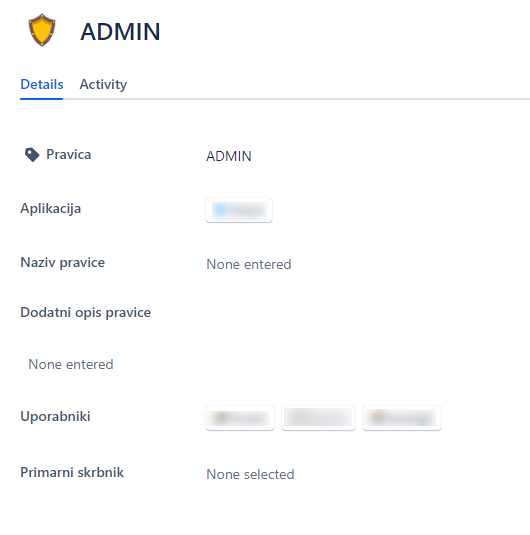Click None entered next to Naziv pravice
530x535 pixels.
point(249,264)
